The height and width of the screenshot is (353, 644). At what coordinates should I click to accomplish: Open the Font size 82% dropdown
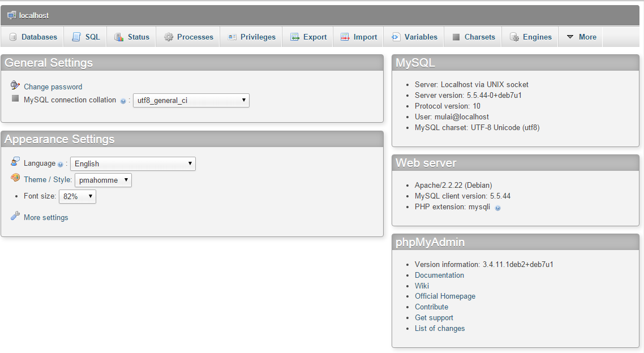(78, 197)
